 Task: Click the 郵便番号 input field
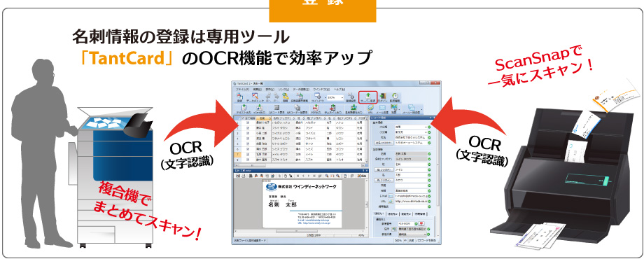tap(406, 224)
